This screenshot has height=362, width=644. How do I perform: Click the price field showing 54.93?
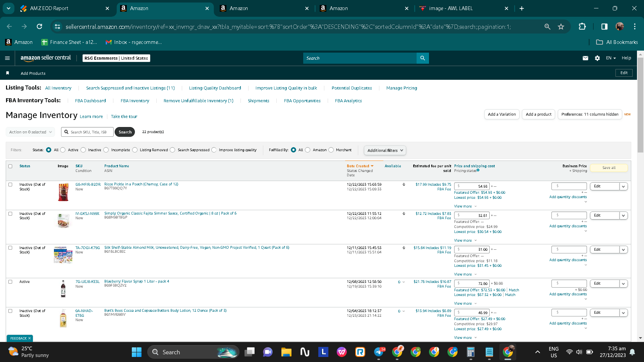click(472, 186)
